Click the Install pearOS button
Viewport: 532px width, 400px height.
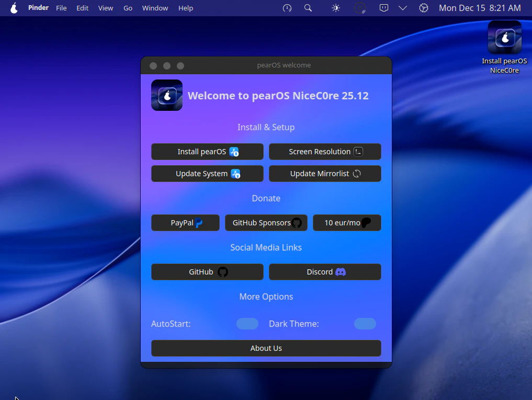(207, 152)
